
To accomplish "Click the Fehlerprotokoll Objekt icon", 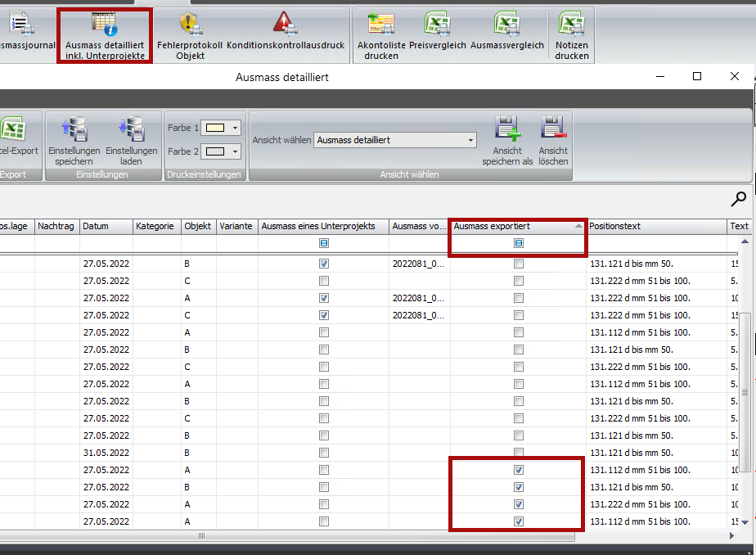I will pyautogui.click(x=190, y=25).
